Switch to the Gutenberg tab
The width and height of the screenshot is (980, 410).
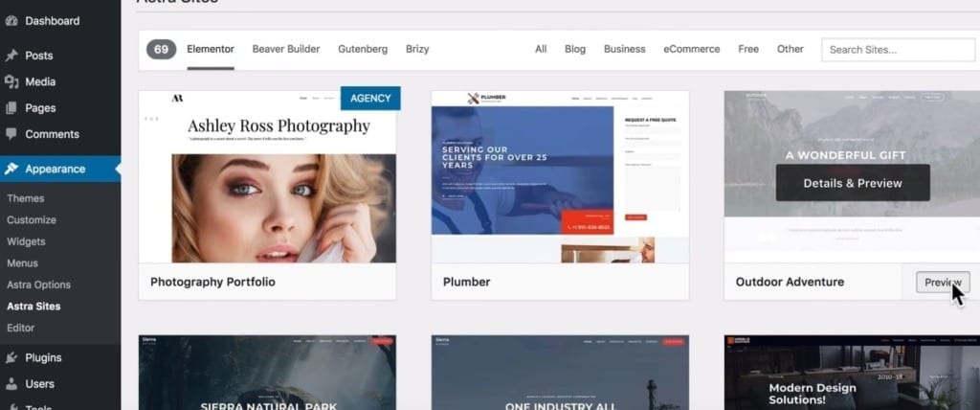(363, 49)
